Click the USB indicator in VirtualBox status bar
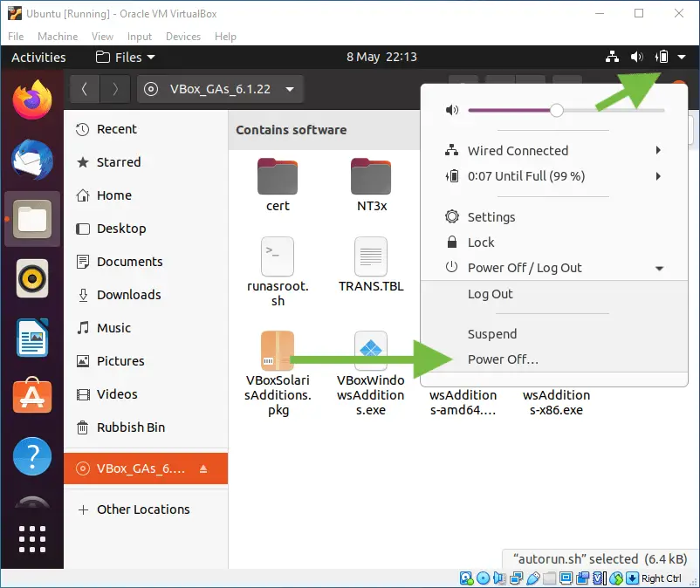Screen dimensions: 700x588 532,578
